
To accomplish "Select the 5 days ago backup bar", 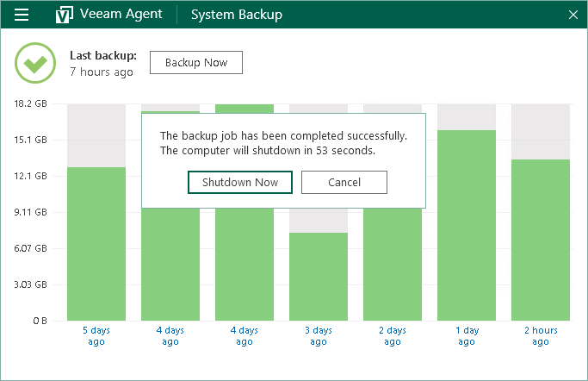I will coord(96,244).
